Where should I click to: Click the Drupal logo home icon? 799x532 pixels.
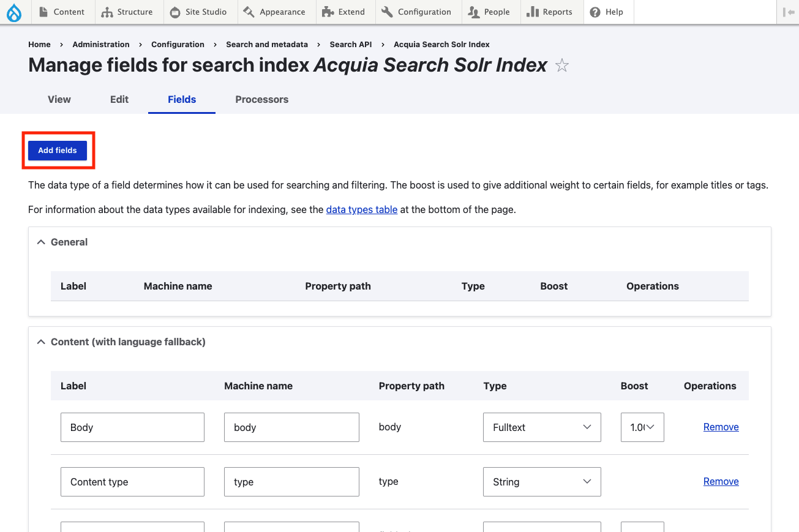[x=14, y=12]
